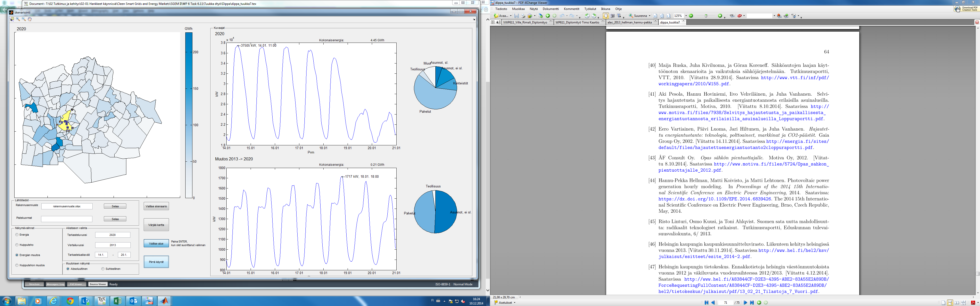Open the Kommentit menu
The image size is (980, 306).
[x=571, y=9]
